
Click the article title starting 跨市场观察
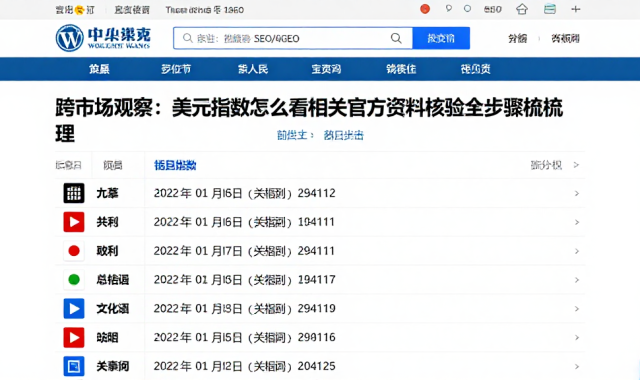pyautogui.click(x=309, y=120)
